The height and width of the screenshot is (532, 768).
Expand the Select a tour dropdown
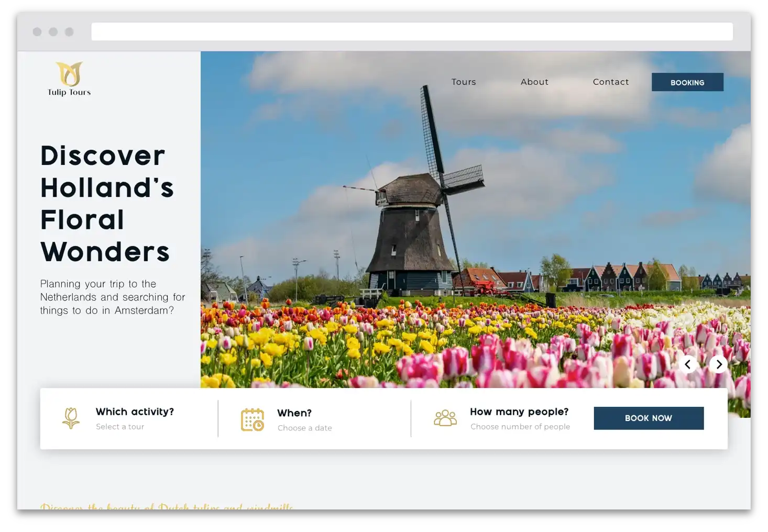click(120, 427)
